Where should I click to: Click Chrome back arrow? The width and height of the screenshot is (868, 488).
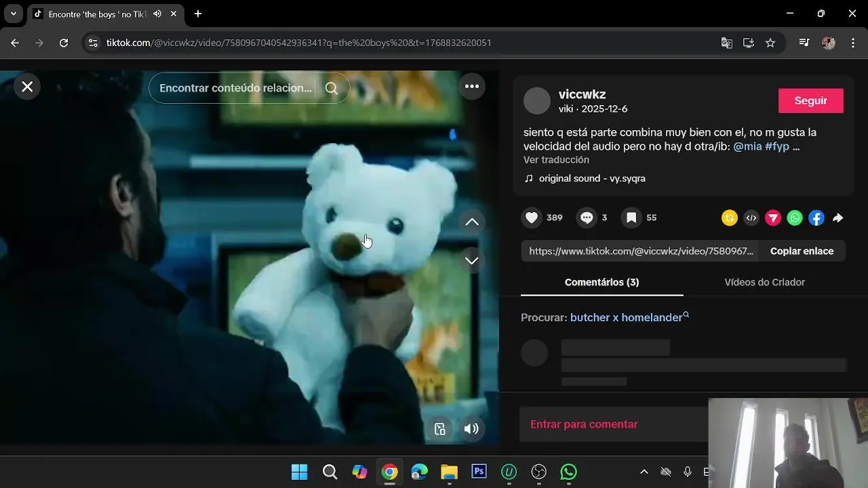pyautogui.click(x=15, y=43)
